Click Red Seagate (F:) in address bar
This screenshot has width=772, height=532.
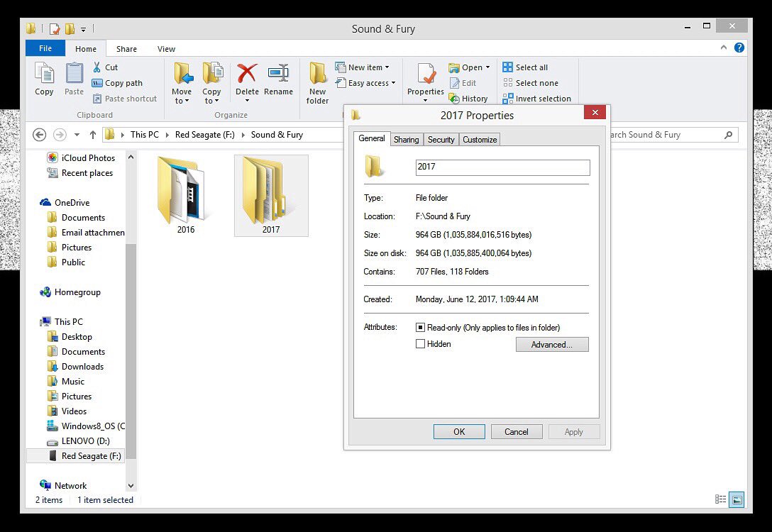[x=205, y=134]
